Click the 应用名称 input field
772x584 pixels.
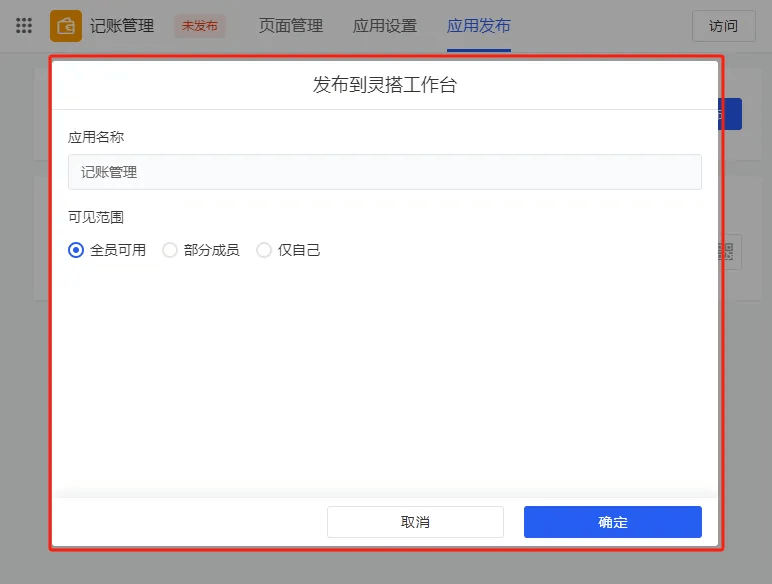[x=385, y=172]
